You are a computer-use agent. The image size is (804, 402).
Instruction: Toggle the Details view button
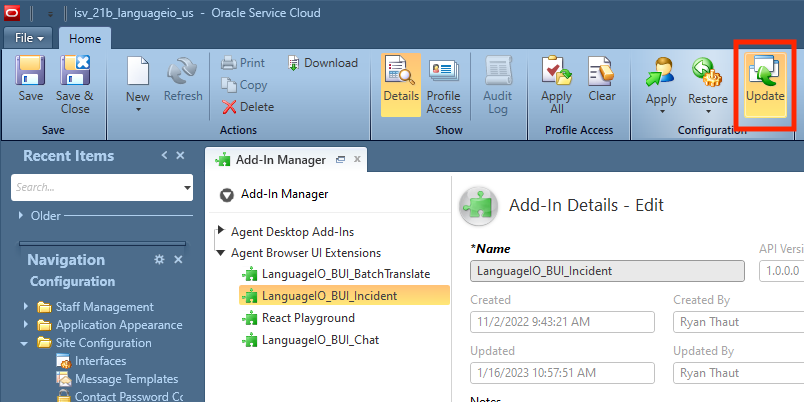click(401, 85)
